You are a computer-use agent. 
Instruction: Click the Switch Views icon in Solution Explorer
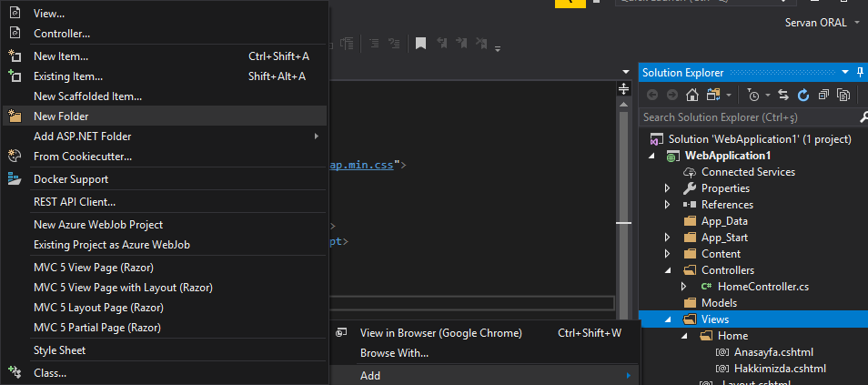pos(712,96)
